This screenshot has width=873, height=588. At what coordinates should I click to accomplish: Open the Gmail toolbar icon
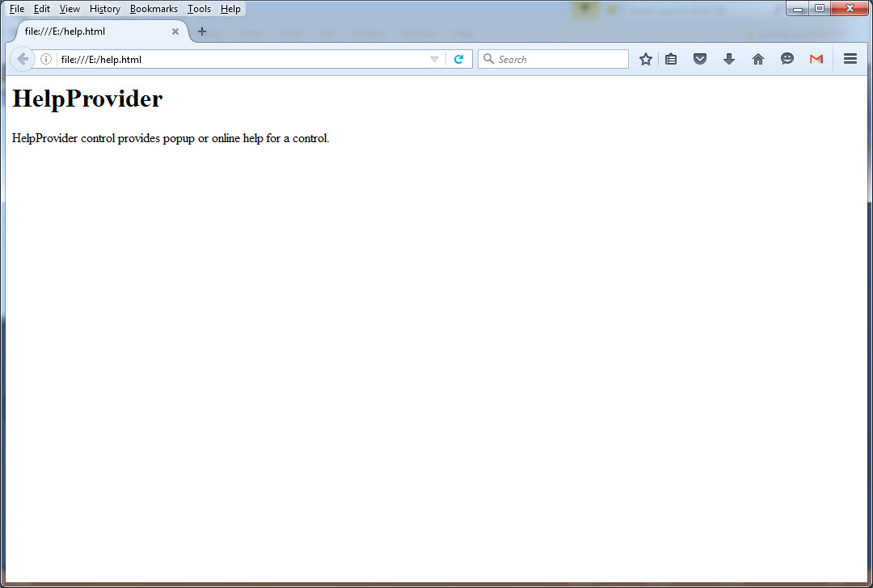pos(816,59)
